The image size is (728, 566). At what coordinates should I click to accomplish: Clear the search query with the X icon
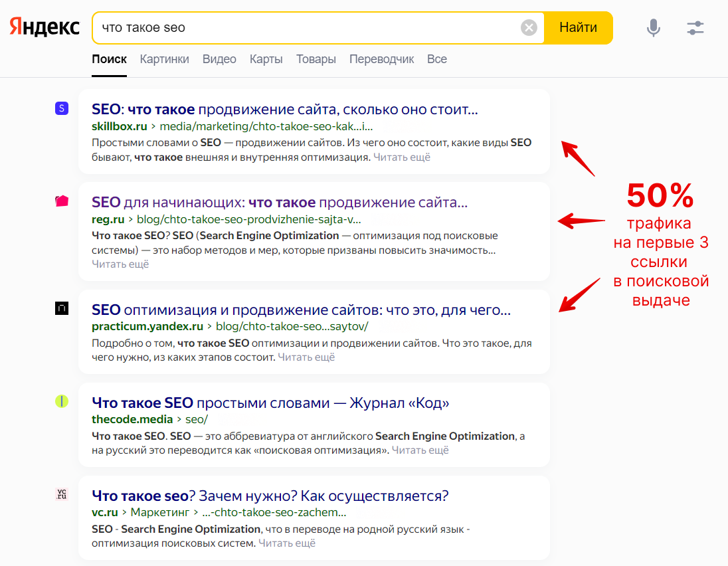(x=528, y=28)
